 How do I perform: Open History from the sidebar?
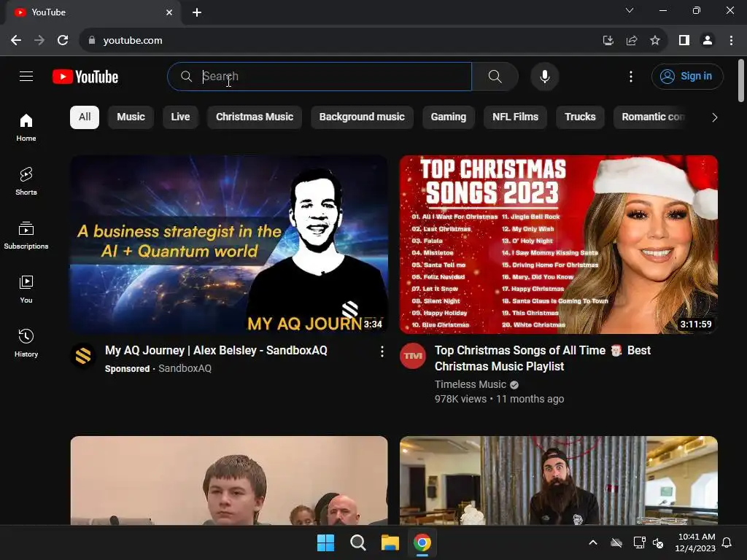26,343
